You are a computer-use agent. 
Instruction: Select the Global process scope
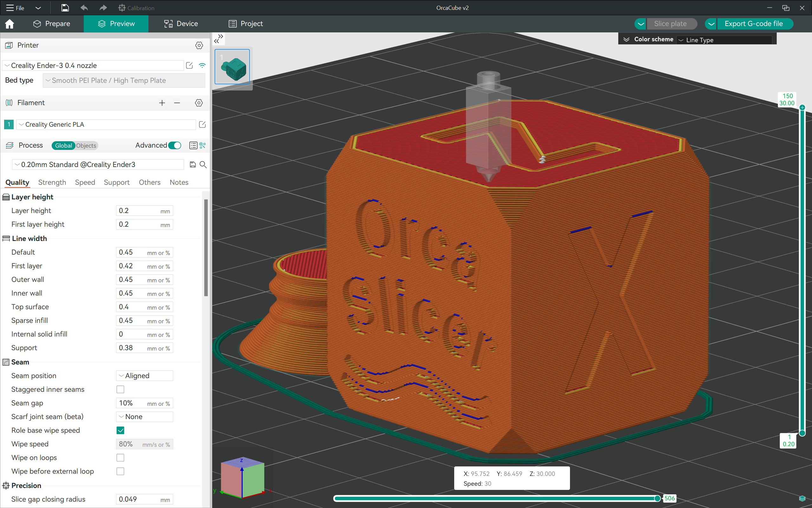point(63,145)
